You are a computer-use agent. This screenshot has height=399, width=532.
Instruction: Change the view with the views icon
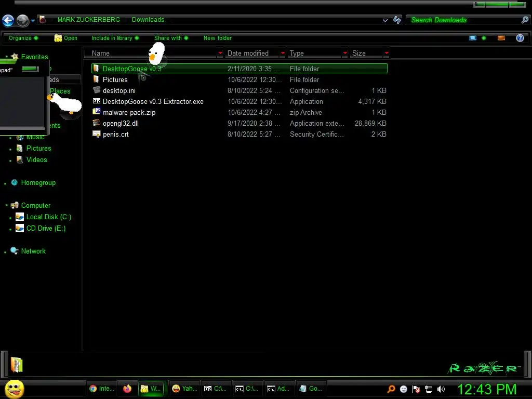coord(473,38)
